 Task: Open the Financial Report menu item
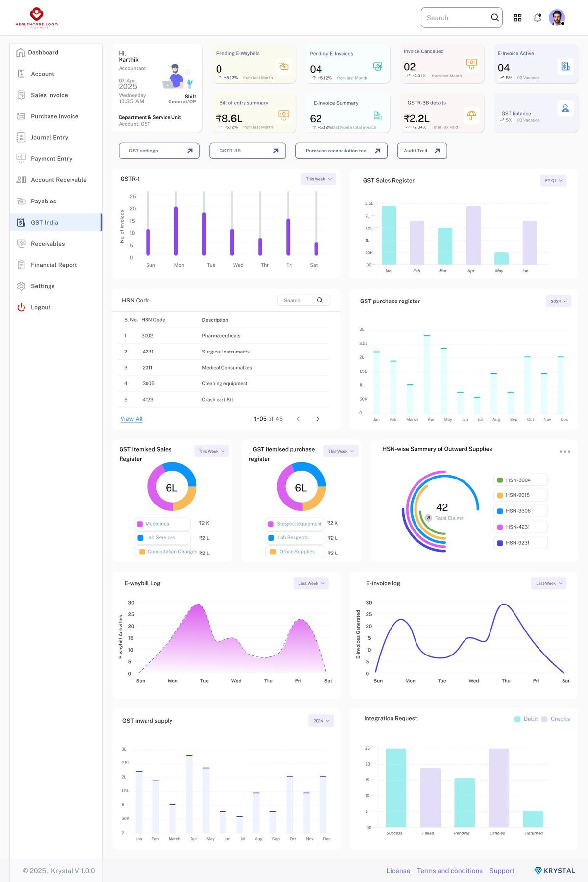point(56,265)
